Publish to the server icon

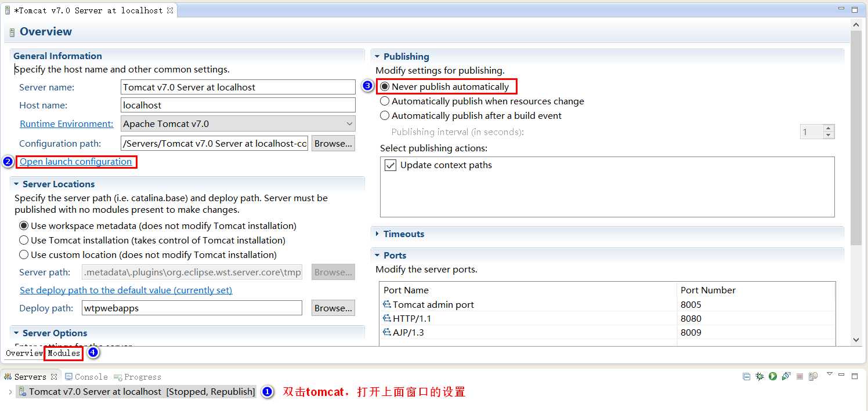coord(813,376)
